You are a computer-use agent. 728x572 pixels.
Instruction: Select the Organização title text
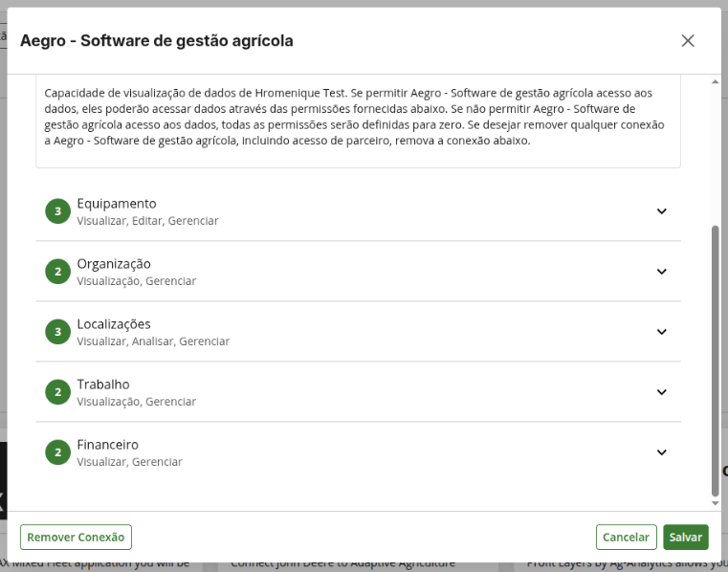(x=114, y=264)
